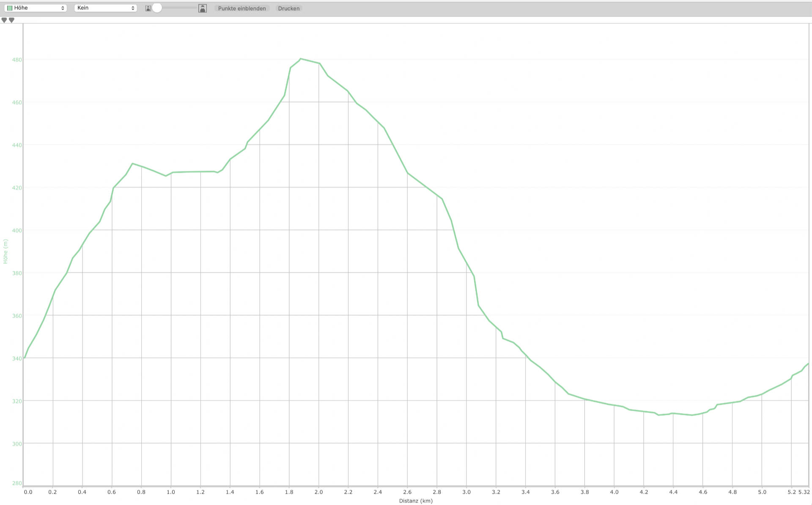Click the first range marker triangle

4,20
